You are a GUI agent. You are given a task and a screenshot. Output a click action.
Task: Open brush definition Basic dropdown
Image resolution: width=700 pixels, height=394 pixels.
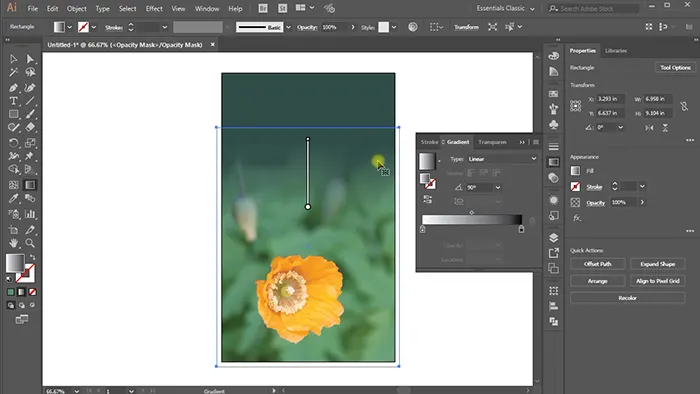pyautogui.click(x=288, y=27)
